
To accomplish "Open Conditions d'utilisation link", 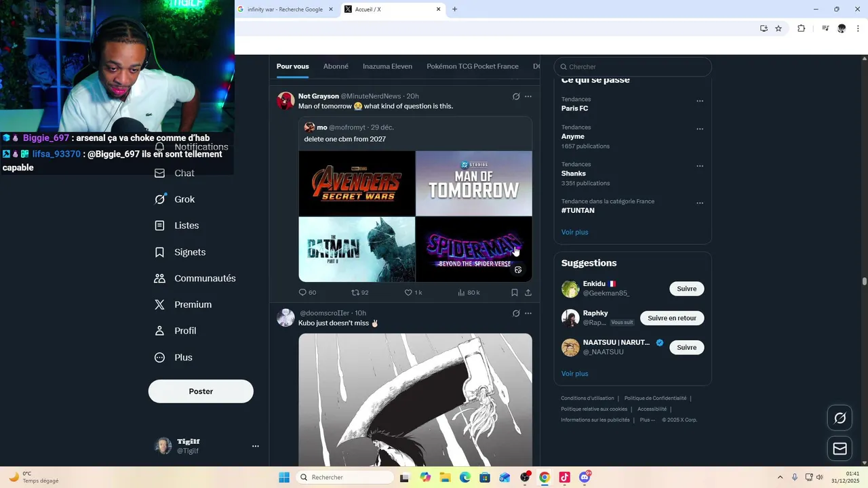I will 587,399.
